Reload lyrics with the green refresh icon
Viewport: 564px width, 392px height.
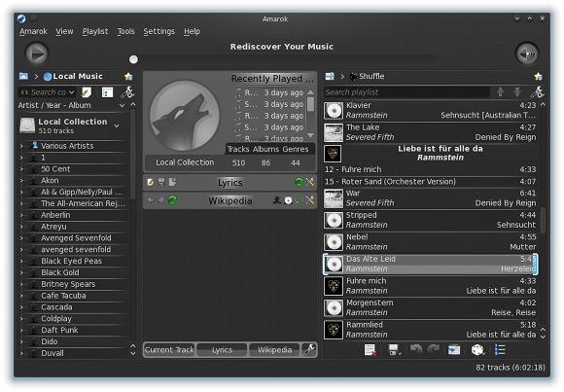(x=299, y=182)
